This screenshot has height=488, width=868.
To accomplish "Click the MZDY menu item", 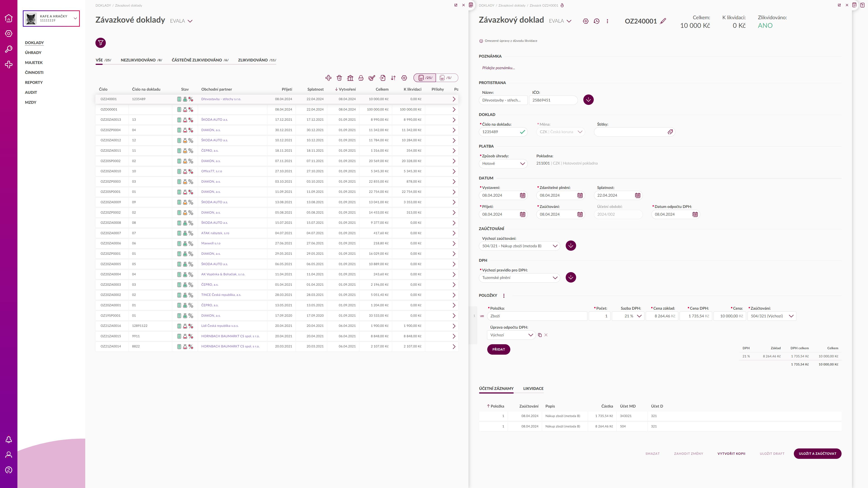I will (30, 102).
